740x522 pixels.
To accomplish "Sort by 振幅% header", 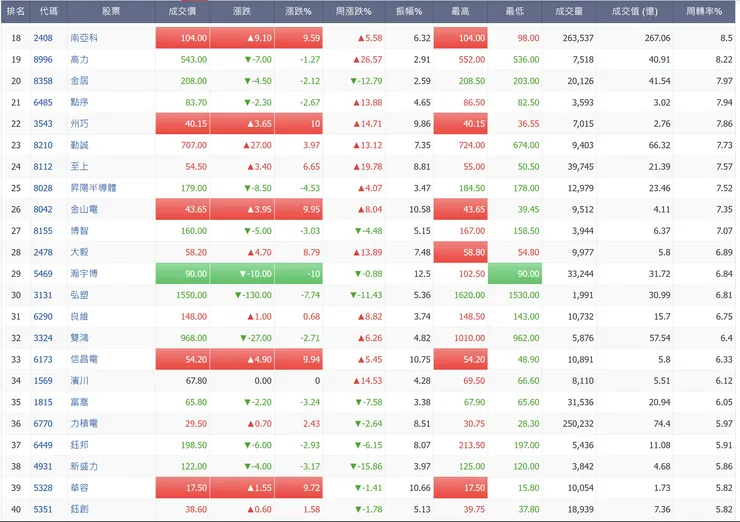I will click(409, 11).
